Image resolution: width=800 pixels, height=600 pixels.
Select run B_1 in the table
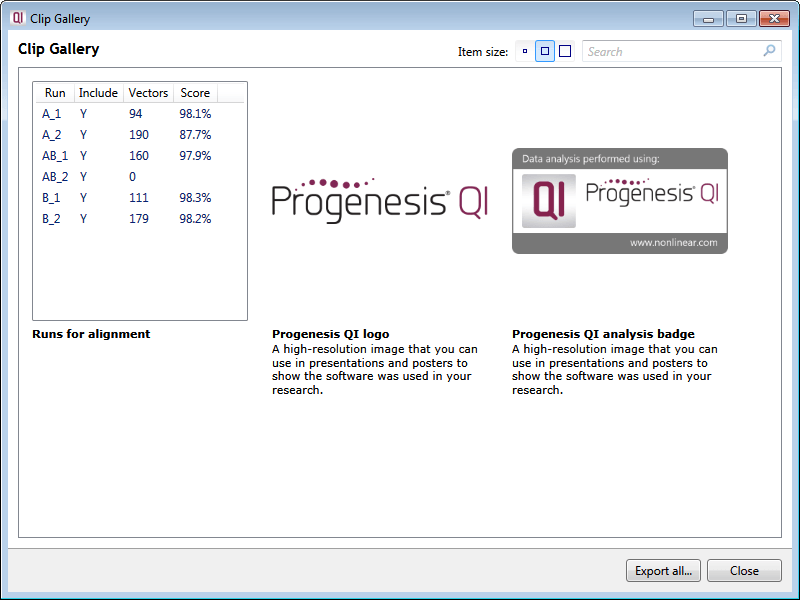(x=51, y=197)
